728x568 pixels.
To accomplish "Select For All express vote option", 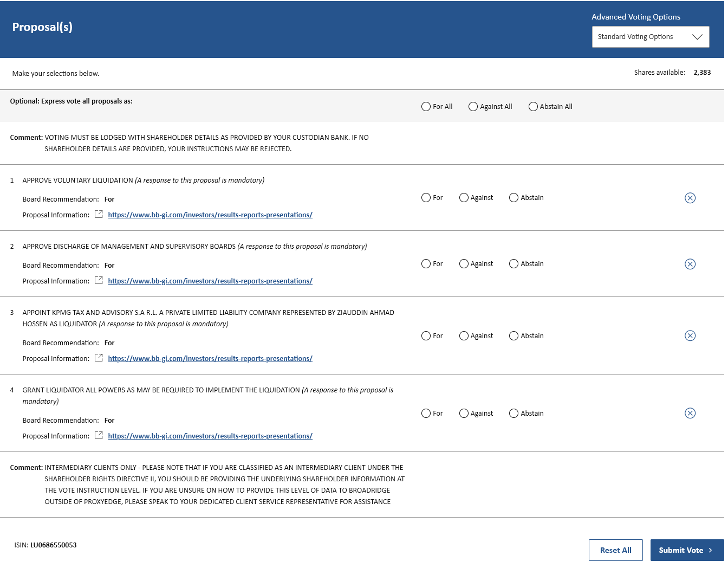I will pyautogui.click(x=426, y=107).
